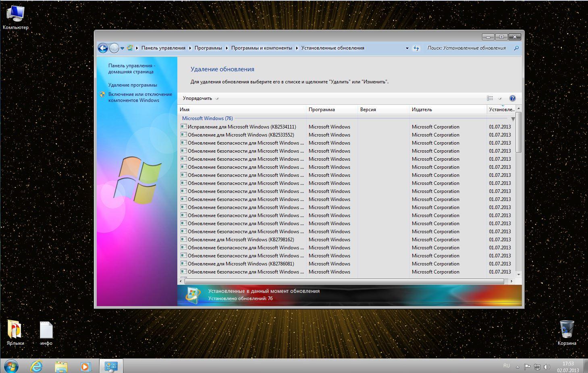Open the Упорядочить dropdown menu
Viewport: 588px width, 373px height.
(200, 98)
